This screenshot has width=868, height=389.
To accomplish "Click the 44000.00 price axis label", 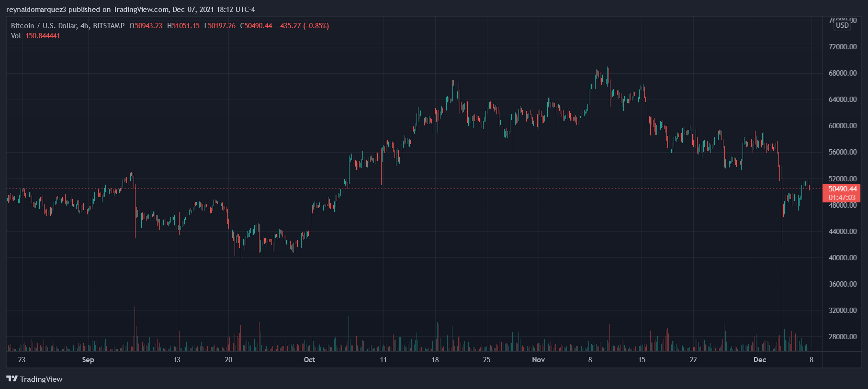I will pyautogui.click(x=843, y=232).
